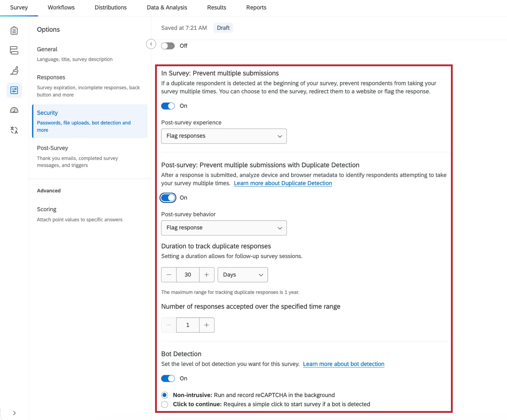Open the survey builder clipboard icon
This screenshot has width=507, height=420.
click(14, 30)
